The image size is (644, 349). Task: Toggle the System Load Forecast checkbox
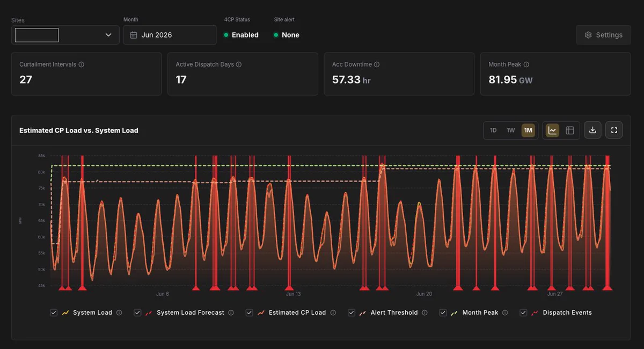[137, 312]
